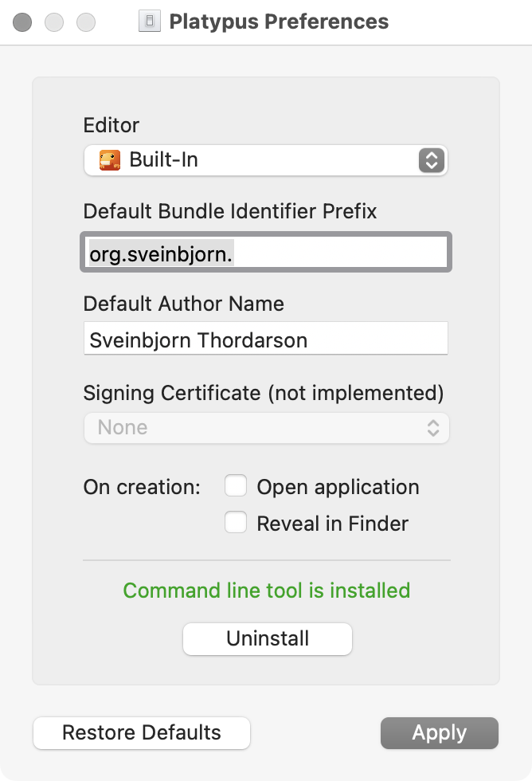Click the Restore Defaults button

pos(142,733)
